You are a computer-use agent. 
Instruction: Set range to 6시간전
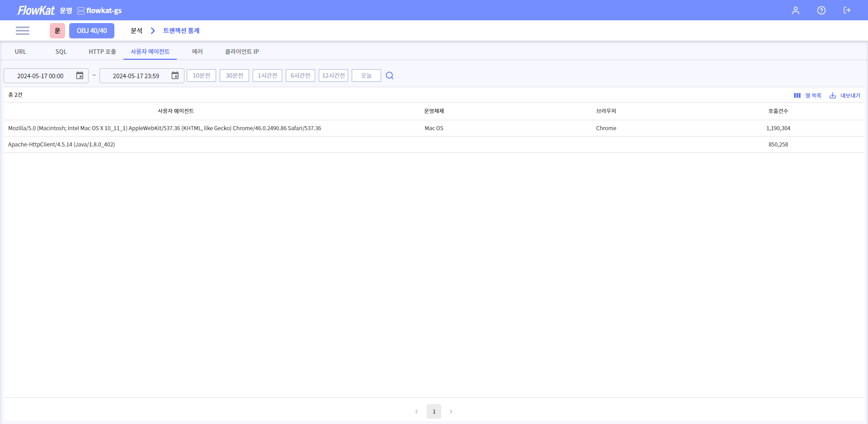(x=300, y=75)
